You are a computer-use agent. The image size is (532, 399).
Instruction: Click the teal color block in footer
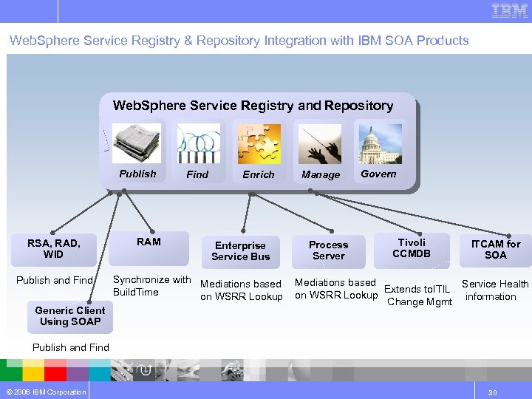(x=100, y=370)
